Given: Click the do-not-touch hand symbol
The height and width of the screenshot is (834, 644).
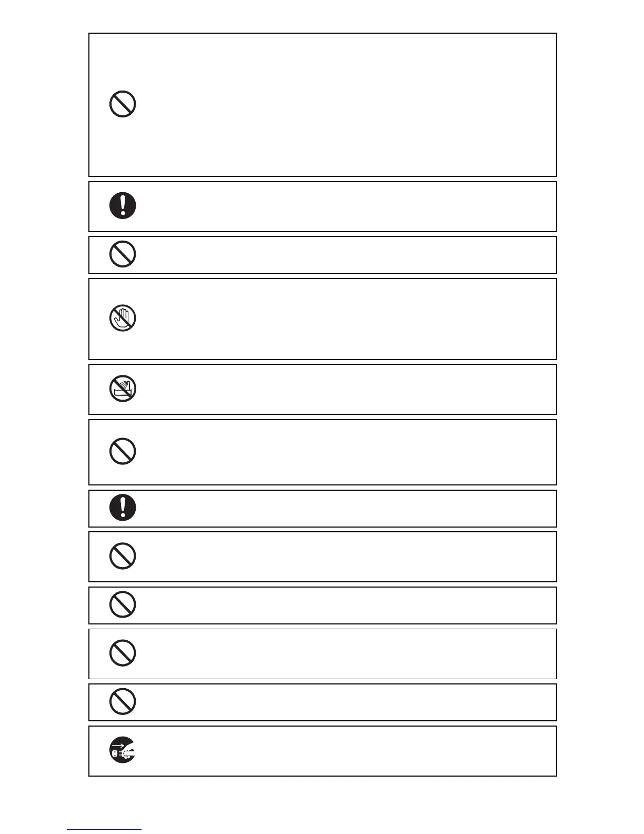Looking at the screenshot, I should click(x=123, y=318).
